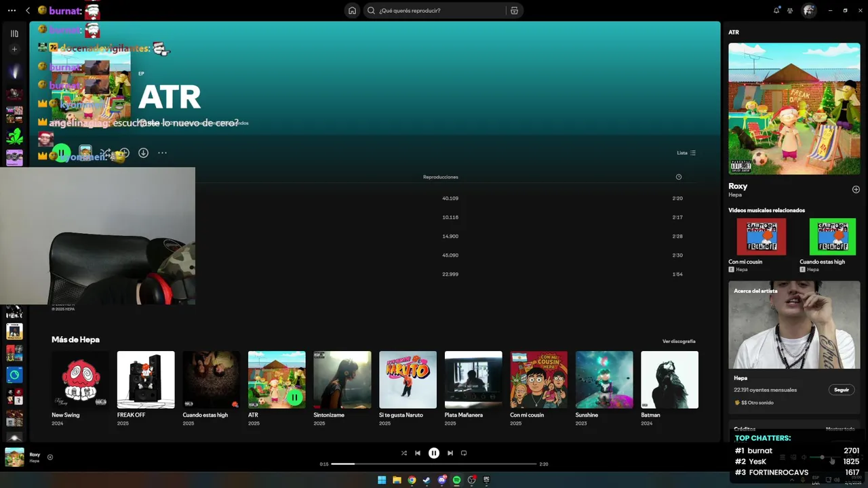Screen dimensions: 868x488
Task: Play the 'Cuando estas high' related music video
Action: [x=833, y=237]
